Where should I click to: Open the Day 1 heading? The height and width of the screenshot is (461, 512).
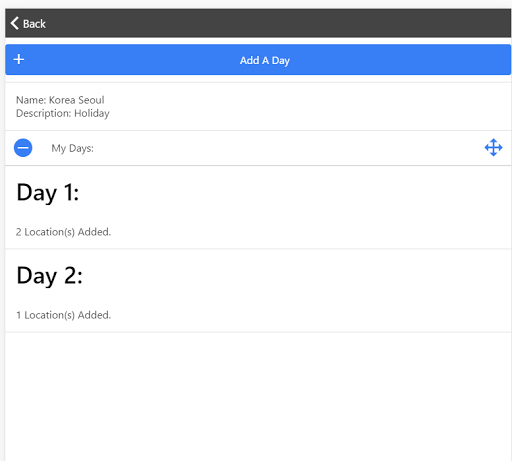[x=48, y=193]
